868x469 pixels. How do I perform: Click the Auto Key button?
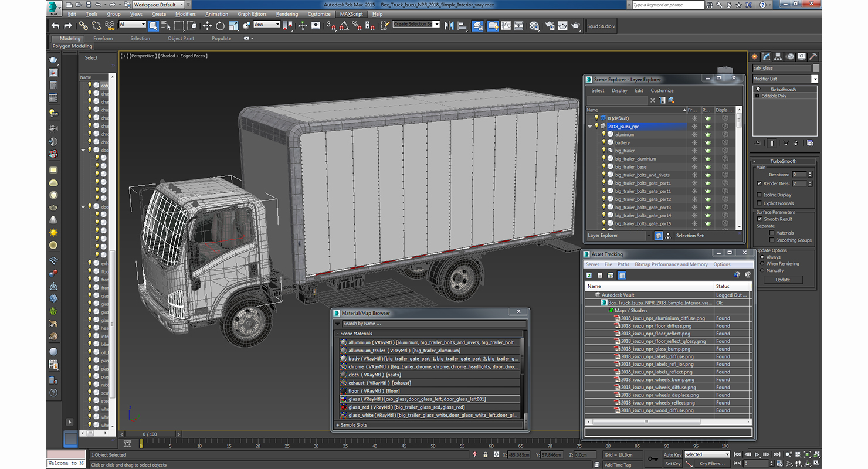(673, 454)
